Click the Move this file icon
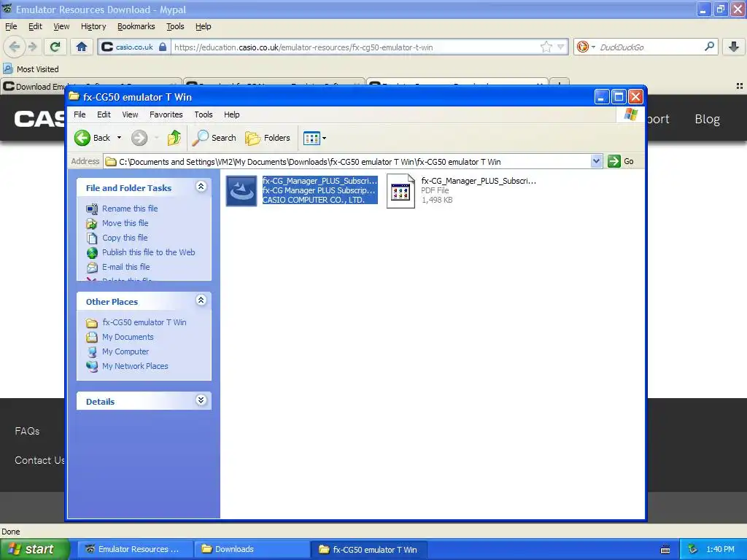 pos(92,224)
